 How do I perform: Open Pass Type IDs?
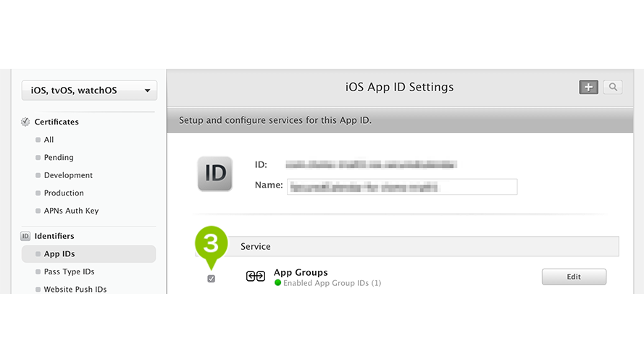tap(69, 271)
